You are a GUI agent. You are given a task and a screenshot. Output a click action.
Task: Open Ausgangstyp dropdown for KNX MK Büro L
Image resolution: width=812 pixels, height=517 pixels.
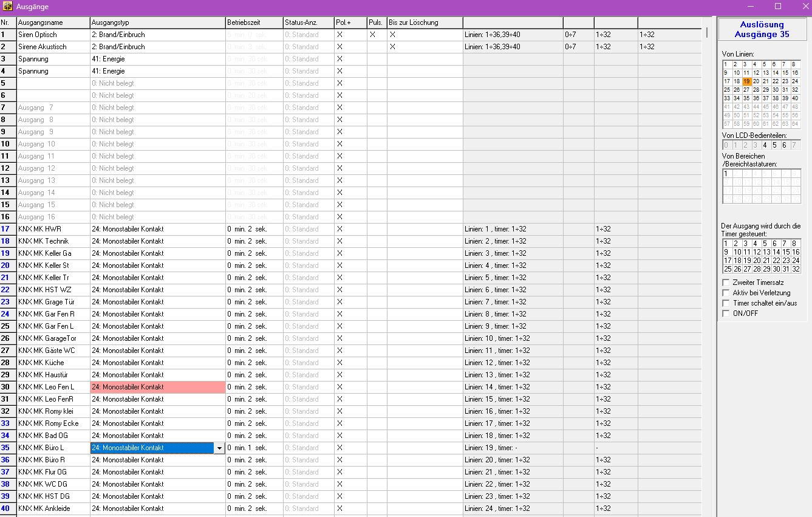[219, 448]
